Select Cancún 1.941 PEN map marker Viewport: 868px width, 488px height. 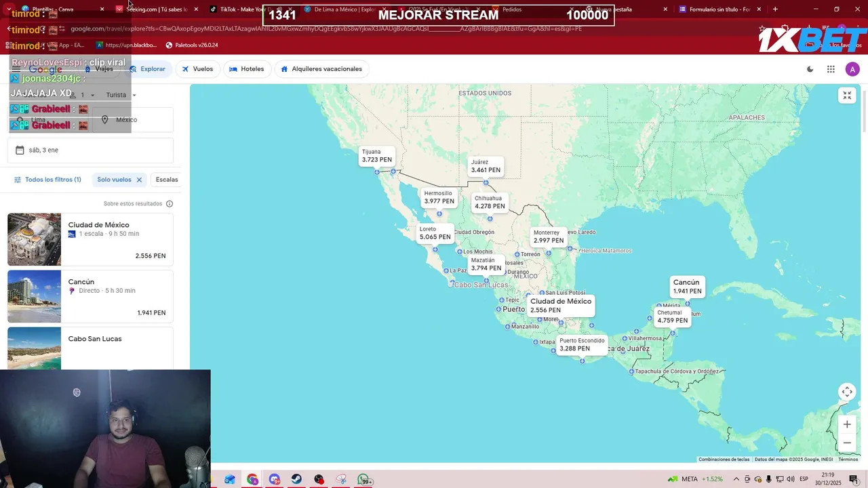tap(687, 287)
